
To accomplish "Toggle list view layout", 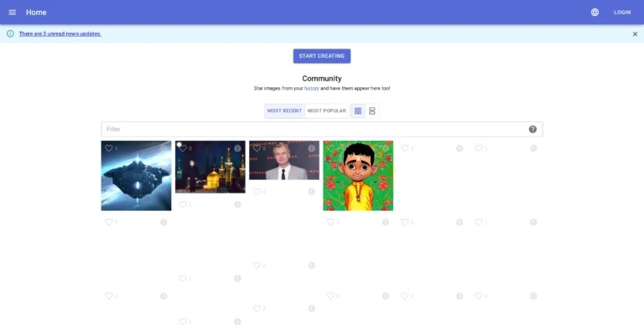I will (x=372, y=111).
